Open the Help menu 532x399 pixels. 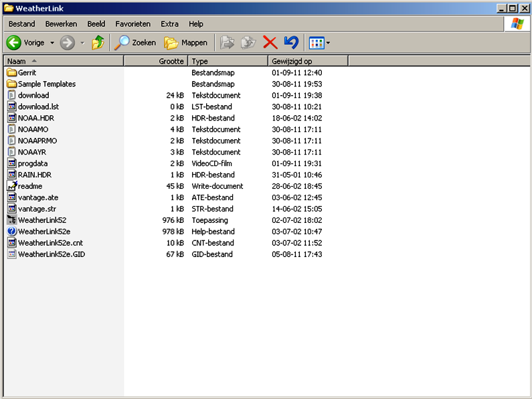[x=196, y=24]
